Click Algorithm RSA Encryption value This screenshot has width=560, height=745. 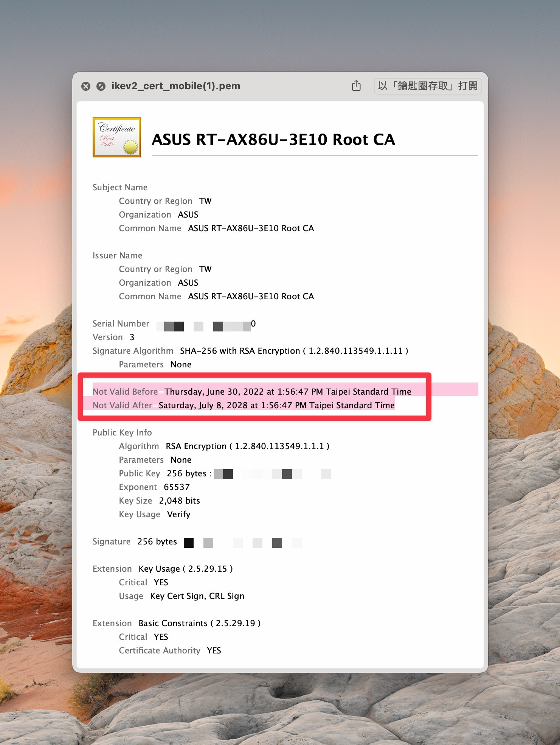pos(248,446)
